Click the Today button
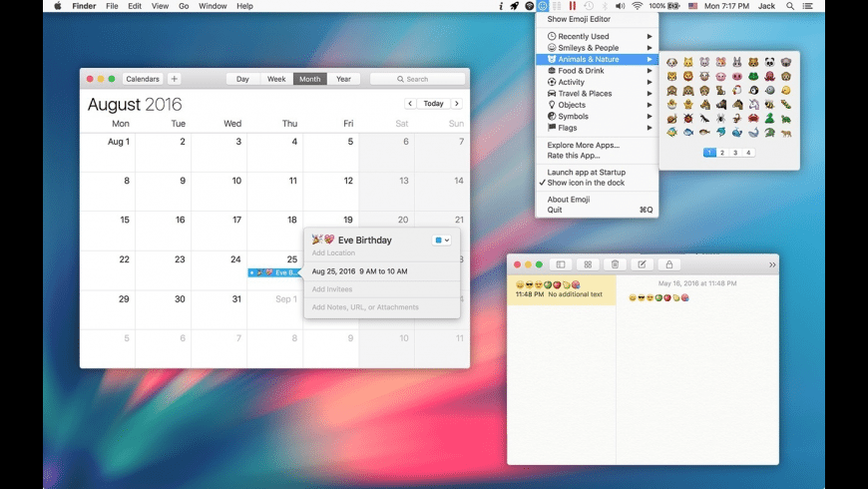 [x=433, y=104]
